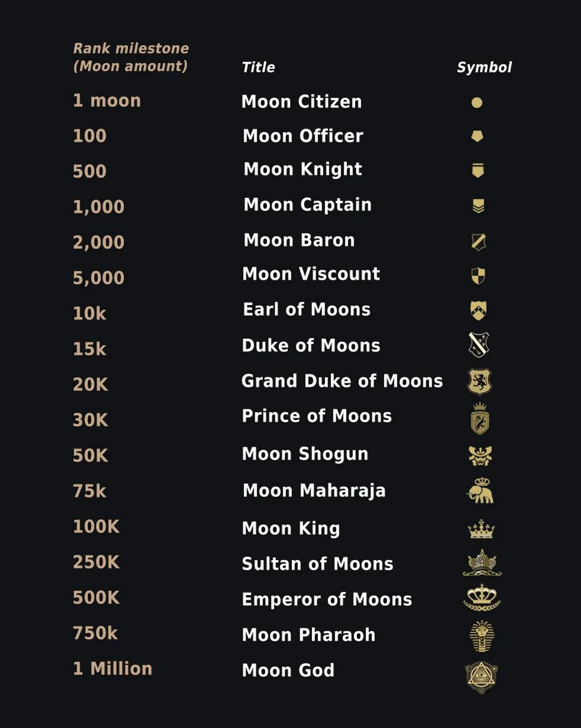Click the Title column header
The width and height of the screenshot is (581, 728).
258,67
